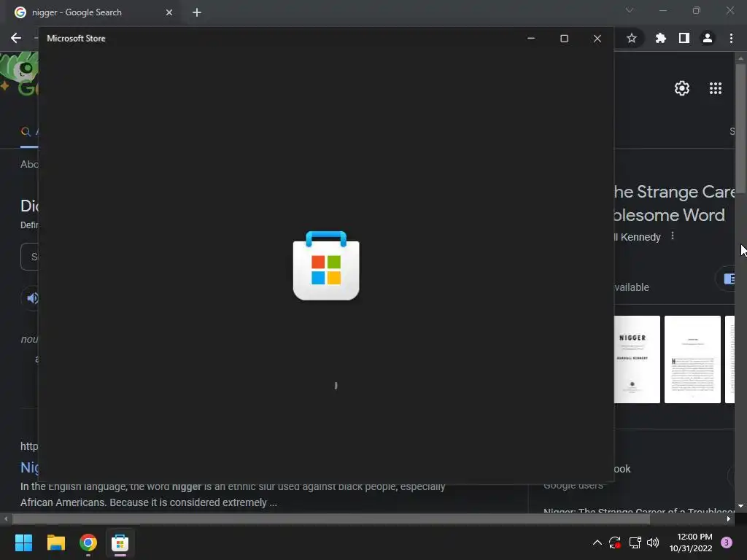Open the book's second page thumbnail

pos(692,359)
